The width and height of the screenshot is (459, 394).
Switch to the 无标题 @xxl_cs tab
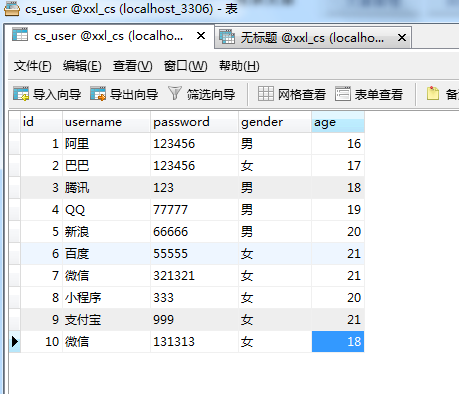pos(313,38)
